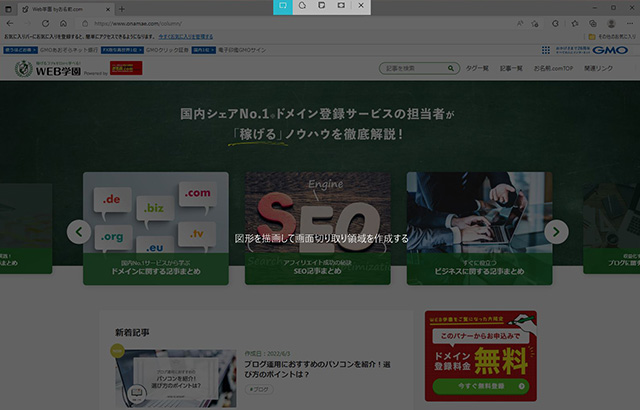
Task: Click the WEB学園 site logo
Action: [x=48, y=69]
